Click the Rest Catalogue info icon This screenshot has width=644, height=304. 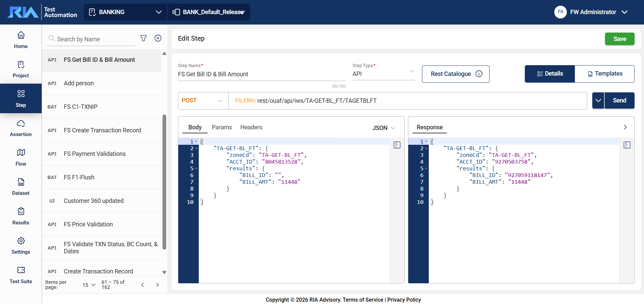point(479,74)
